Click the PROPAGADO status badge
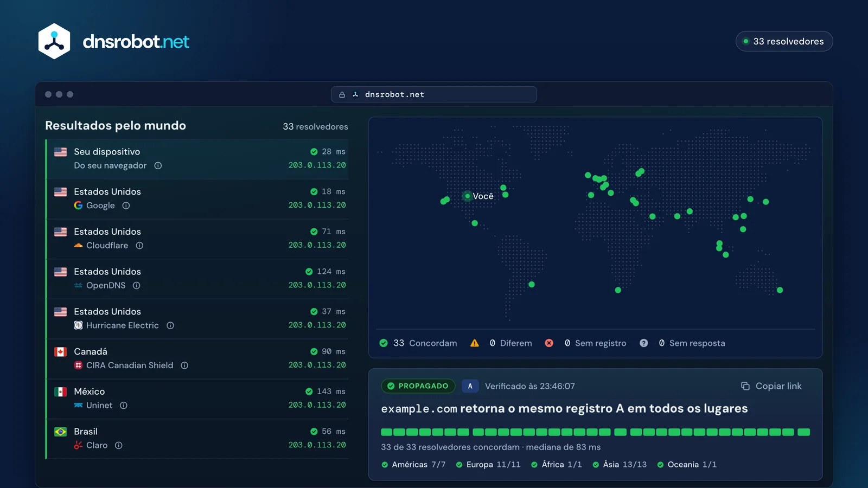This screenshot has height=488, width=868. click(418, 386)
